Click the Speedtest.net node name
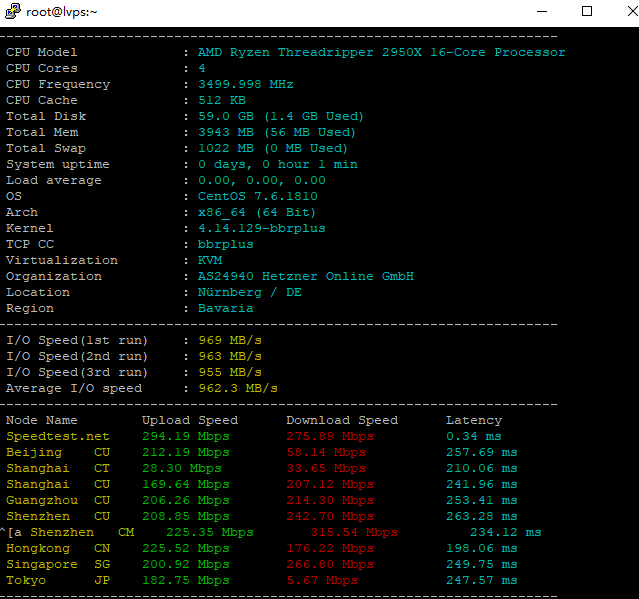 click(x=57, y=436)
